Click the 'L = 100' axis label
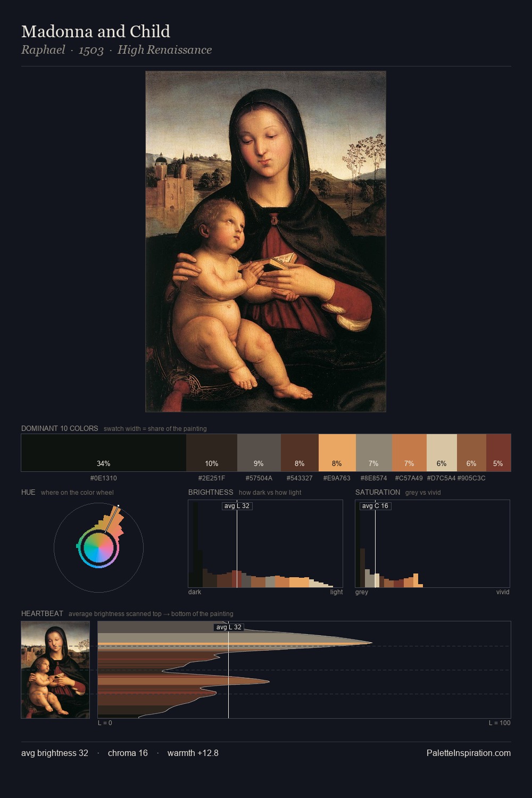 pyautogui.click(x=500, y=723)
